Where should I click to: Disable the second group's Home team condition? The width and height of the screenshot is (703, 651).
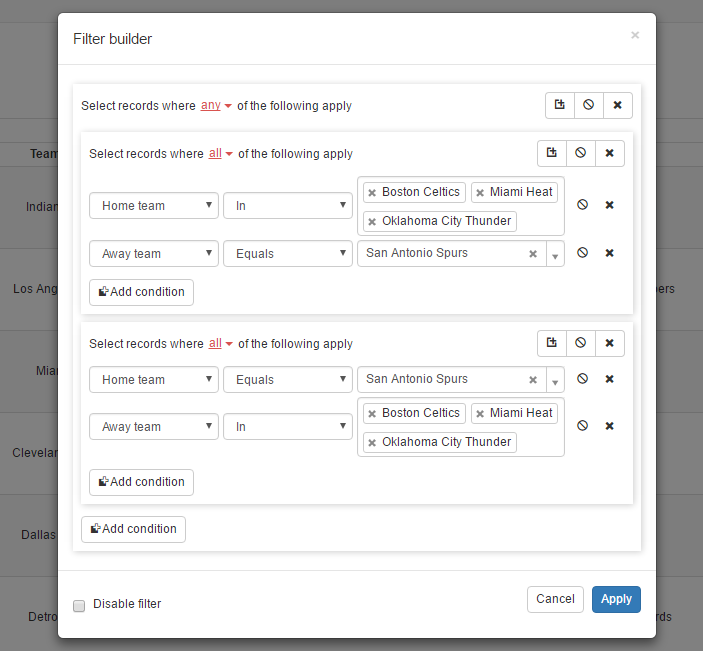pyautogui.click(x=582, y=379)
